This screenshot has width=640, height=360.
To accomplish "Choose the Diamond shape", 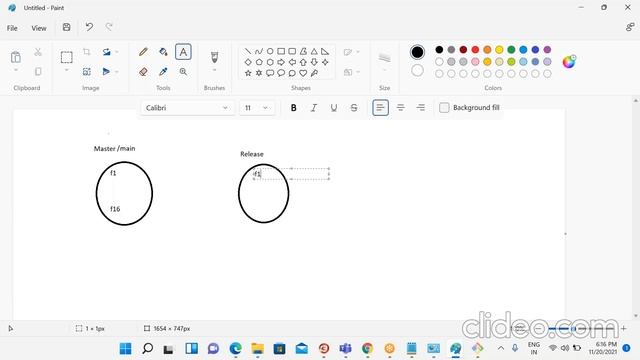I will tap(248, 62).
